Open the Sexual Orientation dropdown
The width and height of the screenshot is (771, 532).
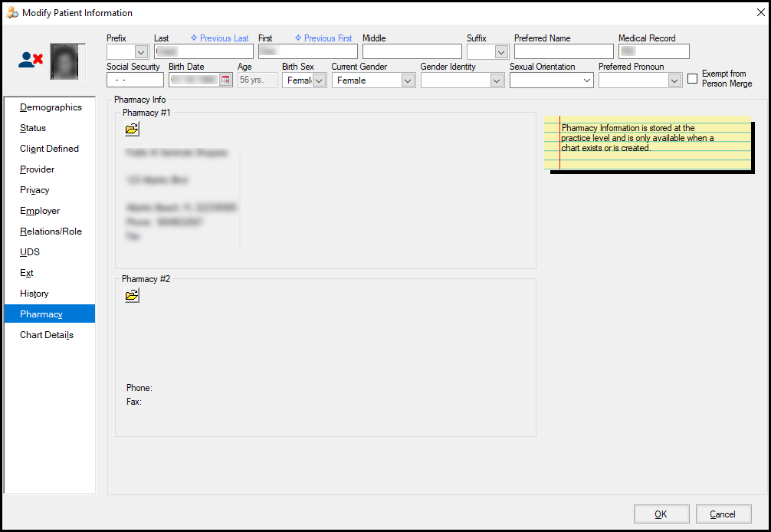[x=587, y=80]
